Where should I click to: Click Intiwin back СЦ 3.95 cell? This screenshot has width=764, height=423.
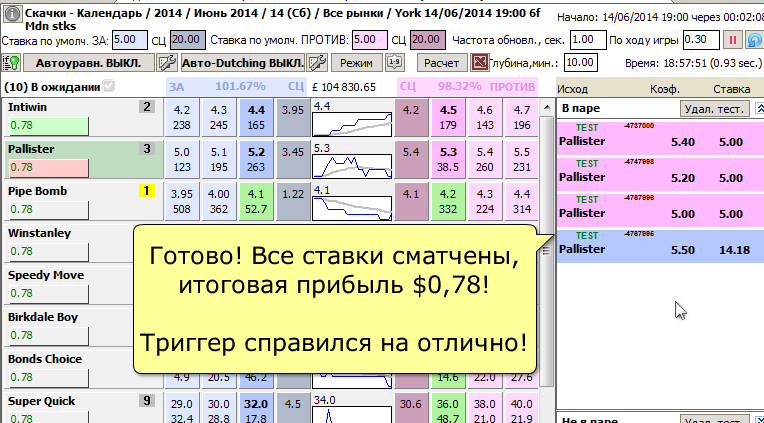(293, 117)
